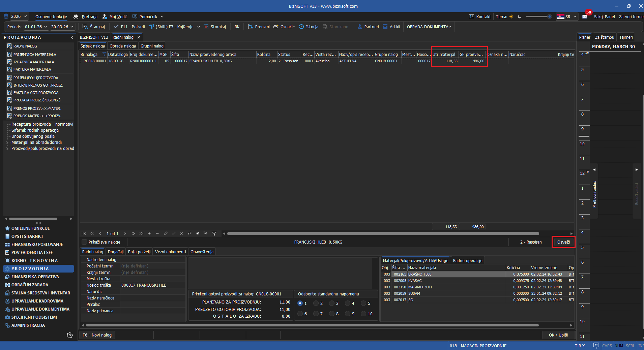Click the Storniraj icon in toolbar
644x350 pixels.
coord(206,27)
